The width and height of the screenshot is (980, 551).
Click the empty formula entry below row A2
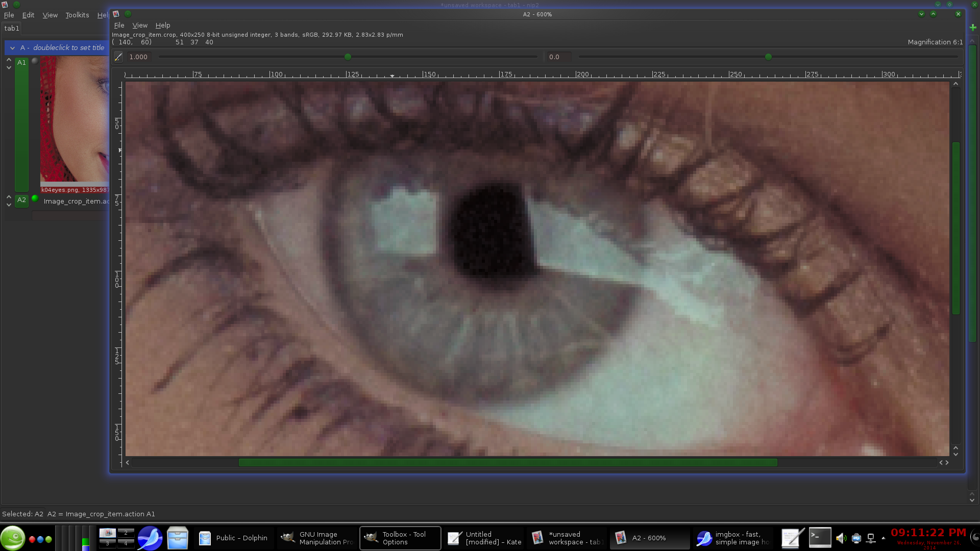pos(70,216)
